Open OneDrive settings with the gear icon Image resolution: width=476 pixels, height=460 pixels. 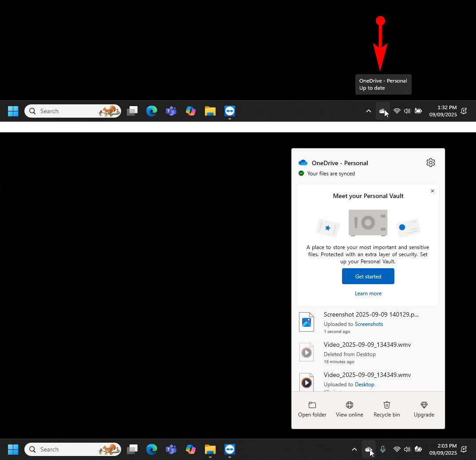[430, 163]
